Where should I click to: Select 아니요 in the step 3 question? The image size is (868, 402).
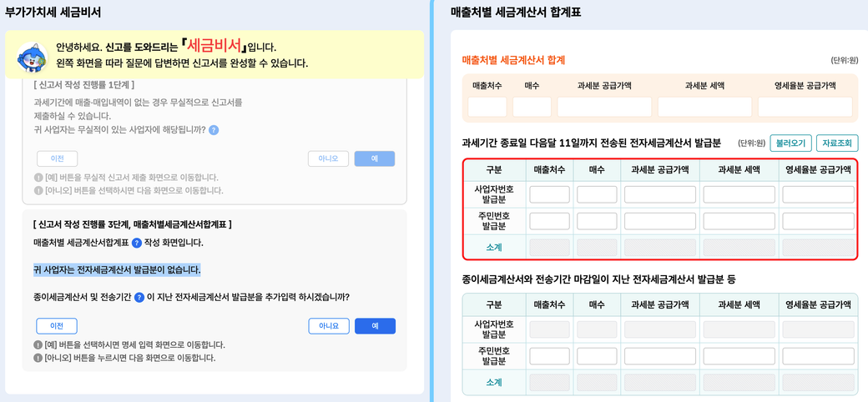(328, 326)
